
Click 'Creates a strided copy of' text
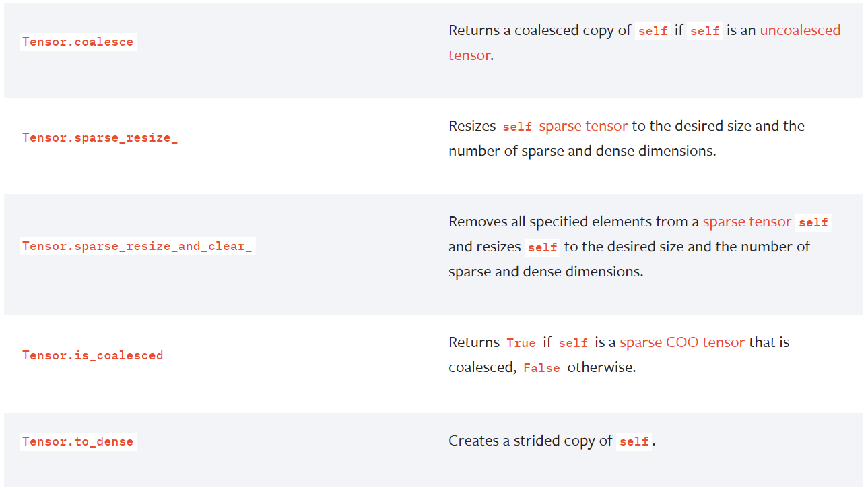coord(531,441)
